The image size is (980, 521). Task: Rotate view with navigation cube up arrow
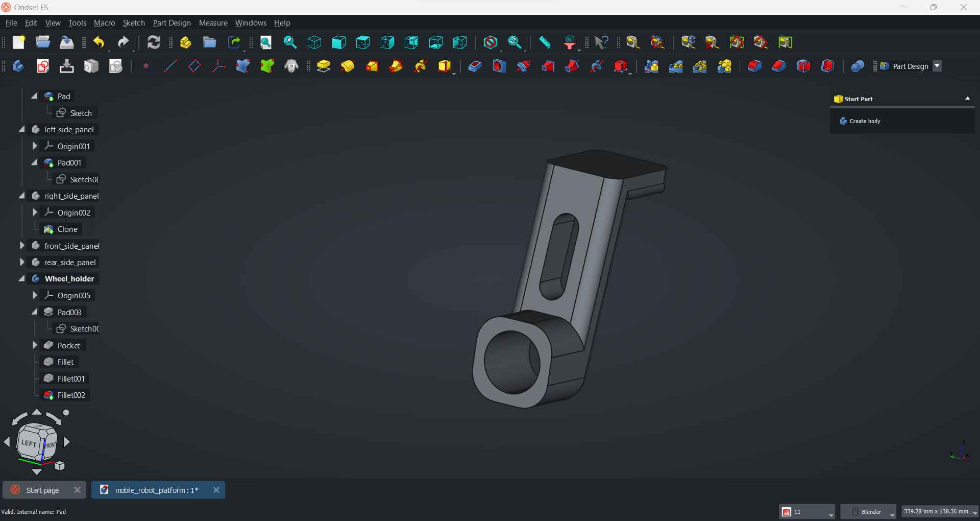pyautogui.click(x=37, y=412)
